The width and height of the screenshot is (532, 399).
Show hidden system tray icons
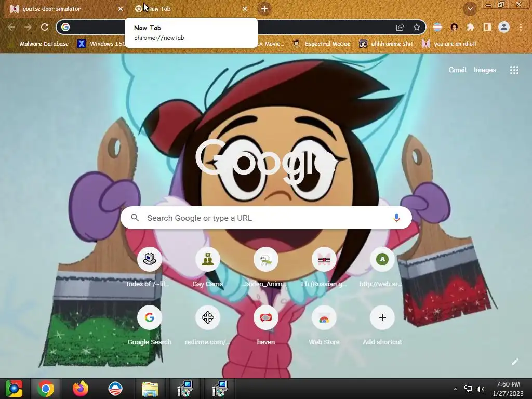[x=455, y=389]
